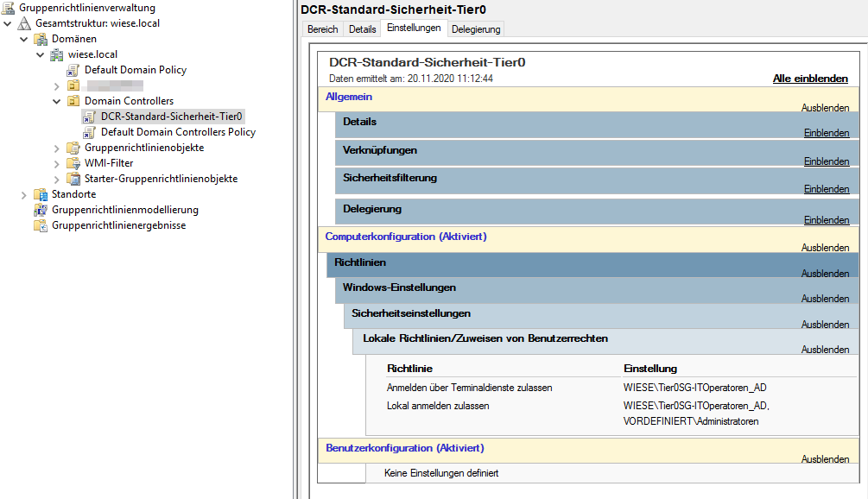Expand the Gruppenrichtlinienobjekte node
This screenshot has width=868, height=499.
click(x=56, y=148)
